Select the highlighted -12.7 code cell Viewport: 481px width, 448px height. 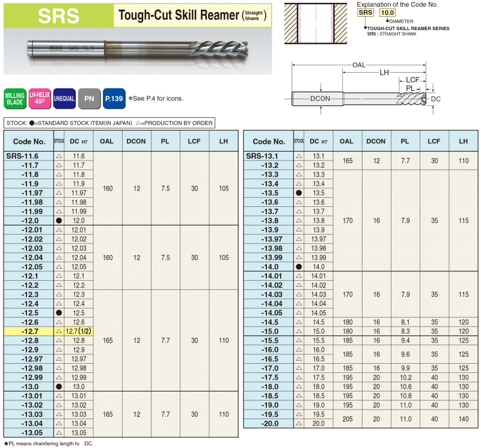29,331
